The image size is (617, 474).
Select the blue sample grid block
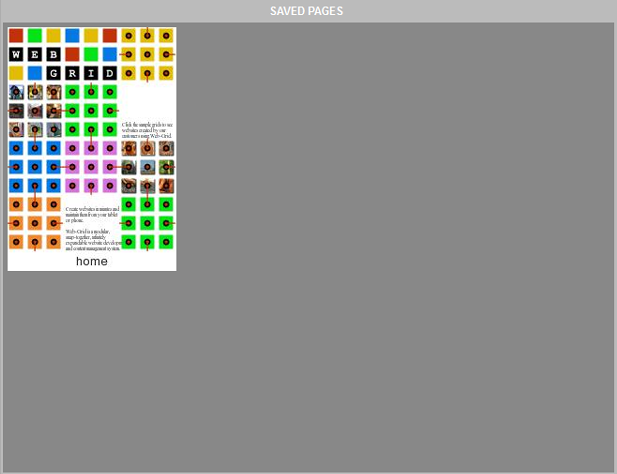pos(35,167)
